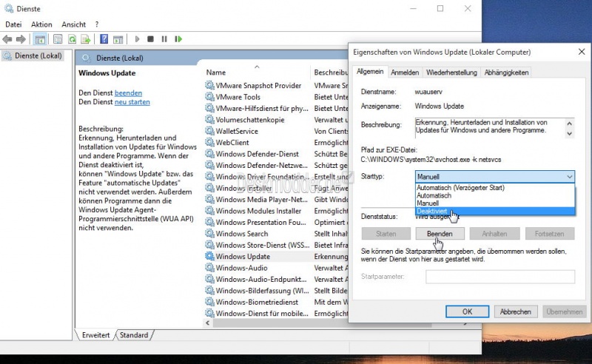Screen dimensions: 592x364
Task: Click the gear icon beside Windows Defender-Dienst
Action: pyautogui.click(x=209, y=154)
